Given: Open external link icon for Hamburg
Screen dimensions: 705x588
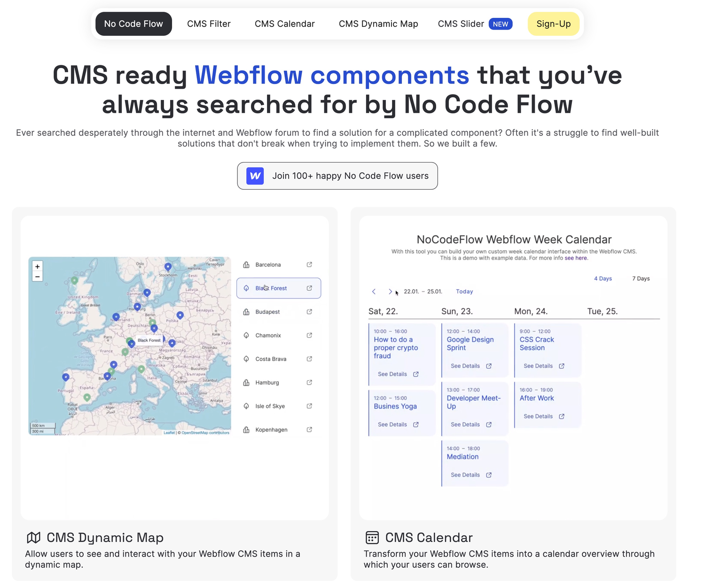Looking at the screenshot, I should pyautogui.click(x=309, y=382).
